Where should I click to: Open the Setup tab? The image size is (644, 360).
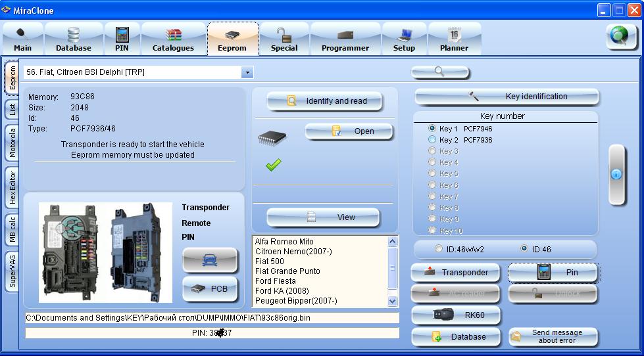click(404, 39)
